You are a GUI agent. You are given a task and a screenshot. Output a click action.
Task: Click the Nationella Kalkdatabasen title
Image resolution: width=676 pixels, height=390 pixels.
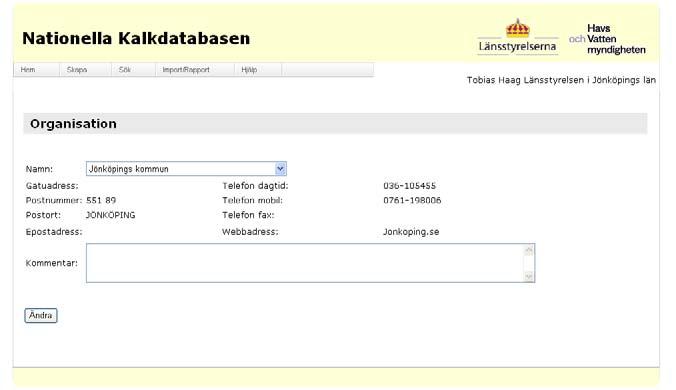pos(136,38)
